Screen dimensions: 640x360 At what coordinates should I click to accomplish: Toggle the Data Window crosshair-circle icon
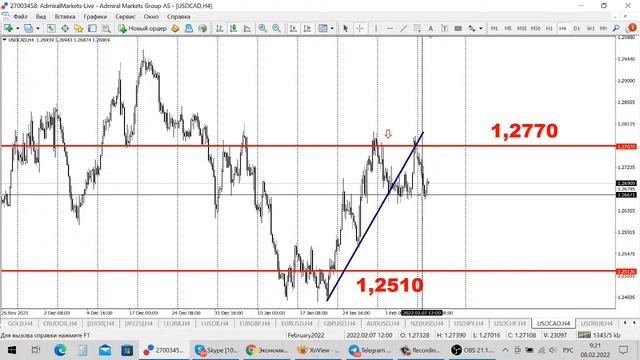coord(65,28)
